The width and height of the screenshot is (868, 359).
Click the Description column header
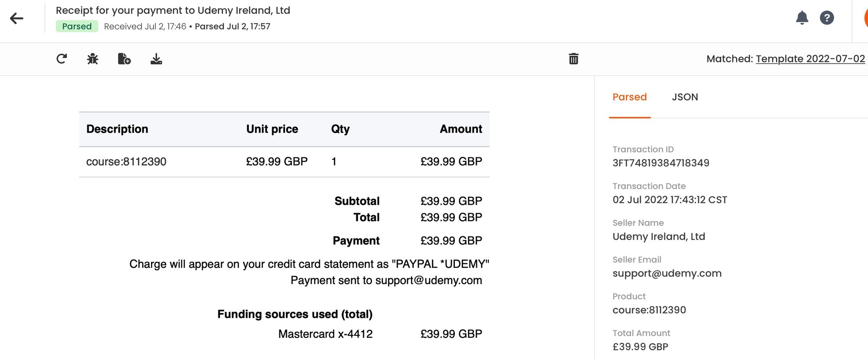[x=117, y=129]
